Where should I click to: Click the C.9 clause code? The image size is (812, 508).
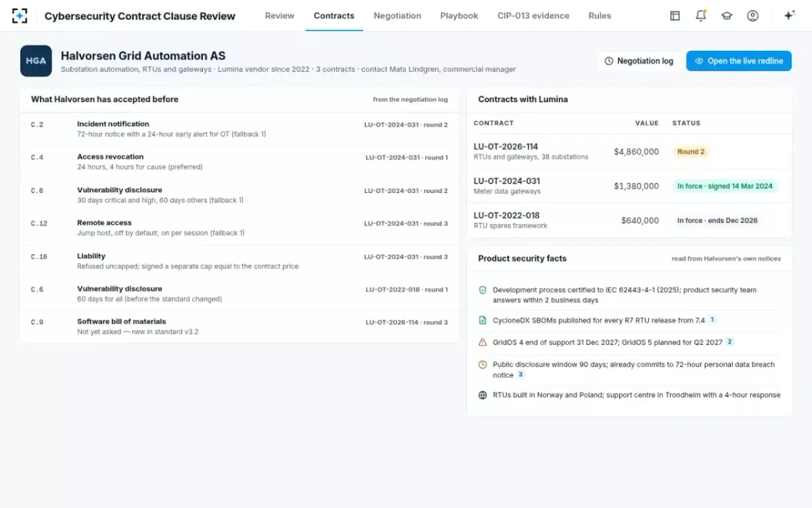[37, 322]
